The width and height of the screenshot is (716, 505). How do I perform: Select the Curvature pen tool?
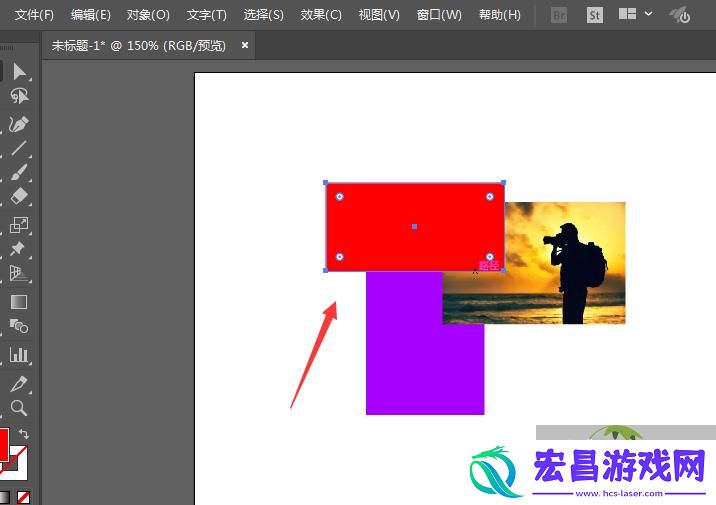click(19, 124)
